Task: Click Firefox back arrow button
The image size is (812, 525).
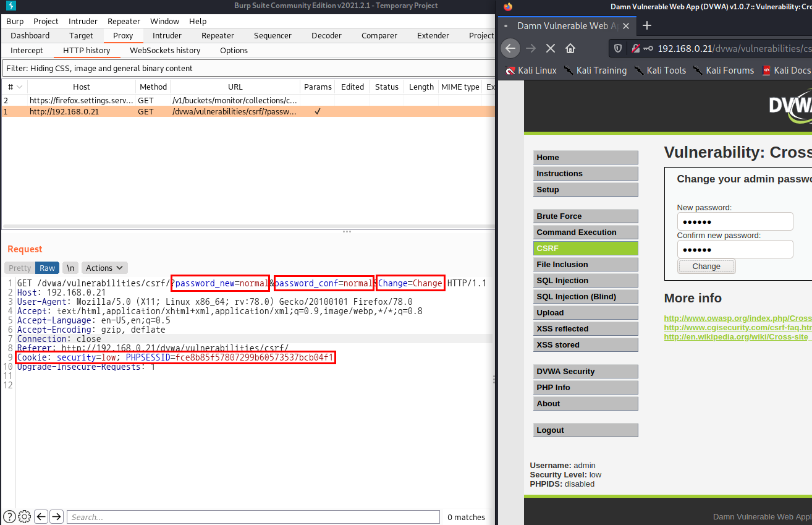Action: click(x=510, y=48)
